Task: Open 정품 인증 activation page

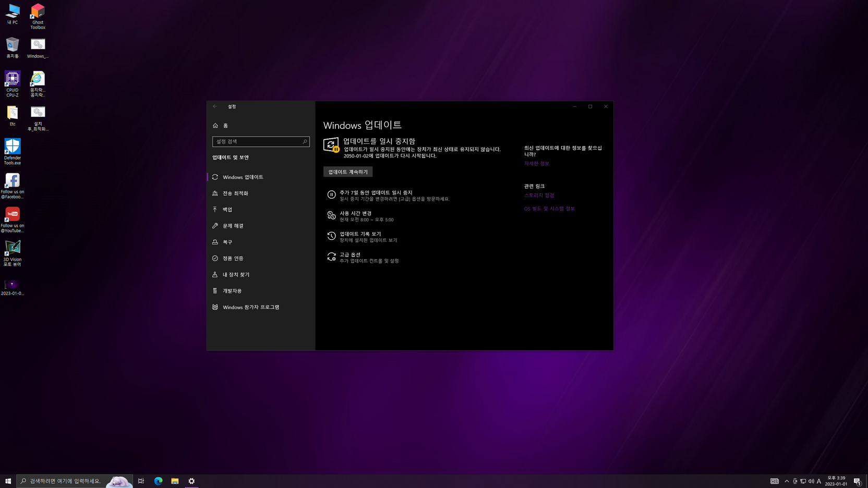Action: pyautogui.click(x=261, y=258)
